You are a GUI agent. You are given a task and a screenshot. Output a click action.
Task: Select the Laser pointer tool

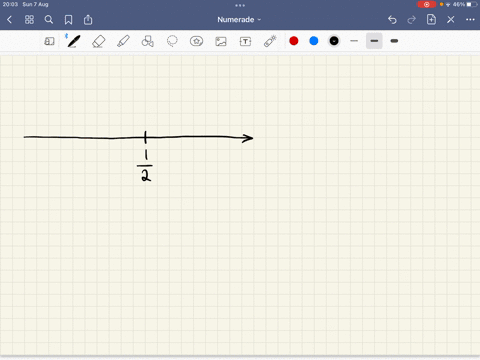click(270, 41)
